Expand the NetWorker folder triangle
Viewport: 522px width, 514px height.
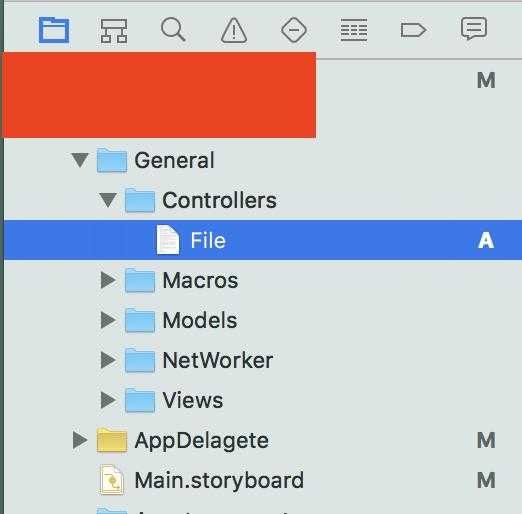click(x=108, y=360)
